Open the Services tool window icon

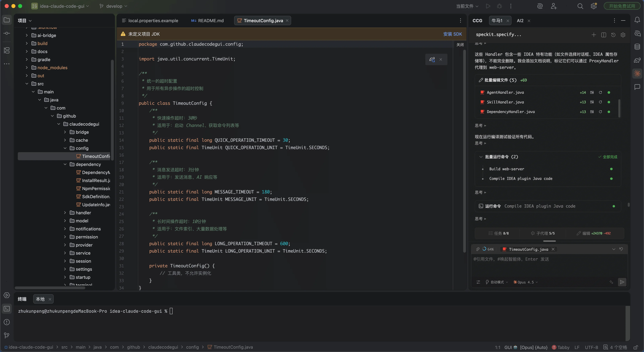(7, 295)
